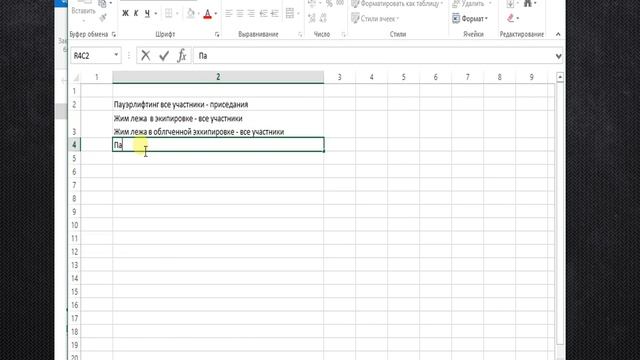
Task: Select row header 15
Action: (x=75, y=292)
